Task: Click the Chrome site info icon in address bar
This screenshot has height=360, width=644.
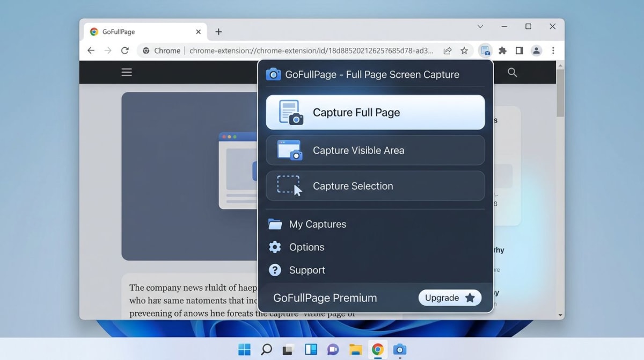Action: click(x=146, y=51)
